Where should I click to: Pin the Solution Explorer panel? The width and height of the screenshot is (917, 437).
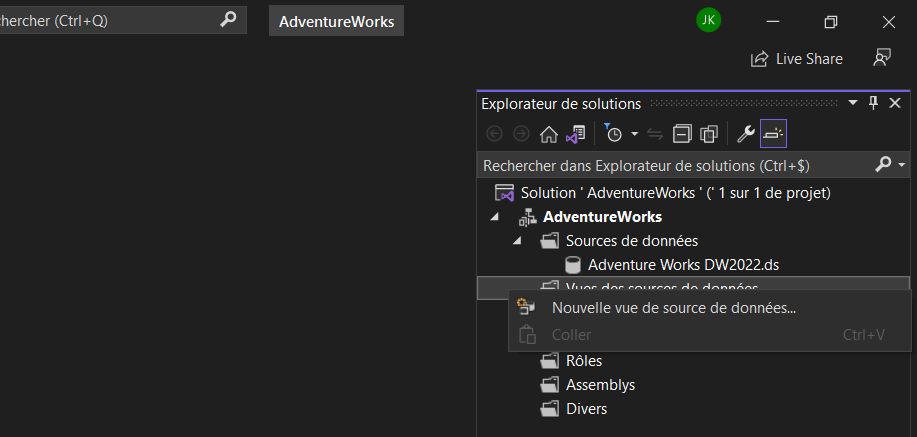point(874,103)
